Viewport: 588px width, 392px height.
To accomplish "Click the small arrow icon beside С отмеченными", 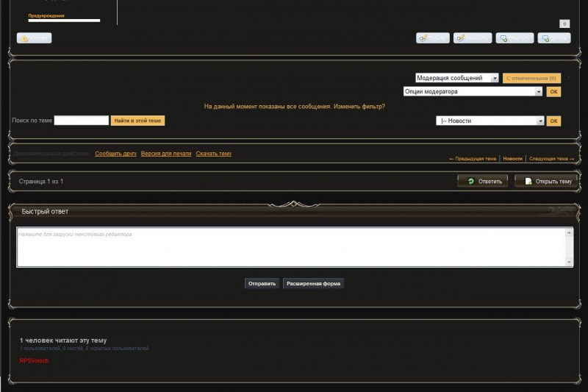I will click(567, 78).
